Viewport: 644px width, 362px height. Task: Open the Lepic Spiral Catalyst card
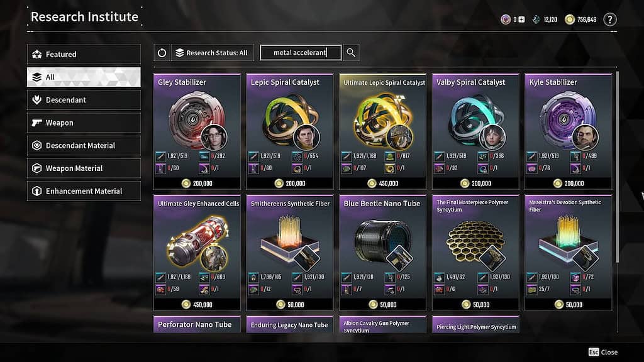tap(289, 131)
